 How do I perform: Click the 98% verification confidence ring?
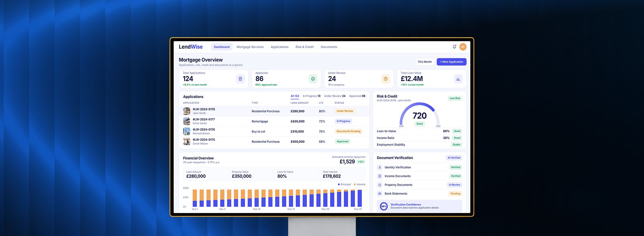[384, 206]
